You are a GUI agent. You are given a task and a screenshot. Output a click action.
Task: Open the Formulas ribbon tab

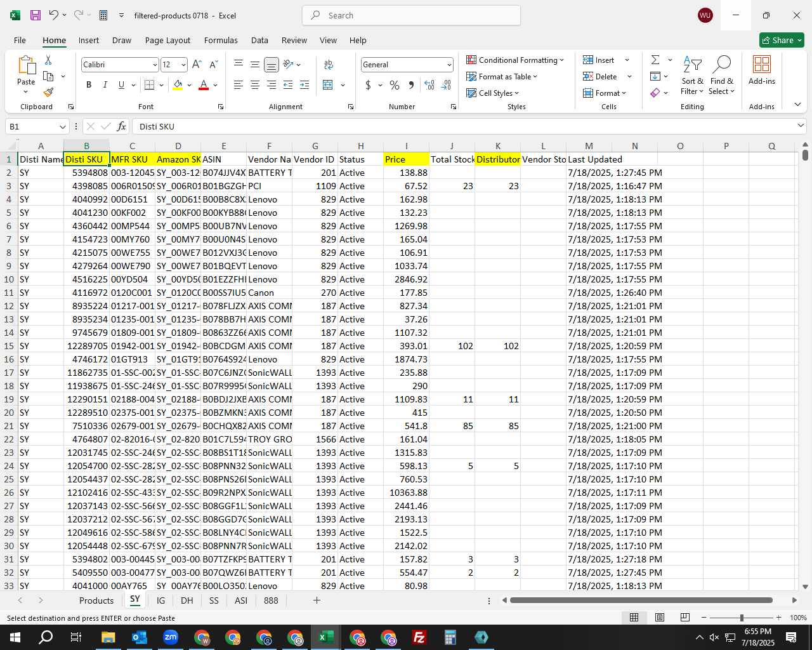(x=221, y=40)
